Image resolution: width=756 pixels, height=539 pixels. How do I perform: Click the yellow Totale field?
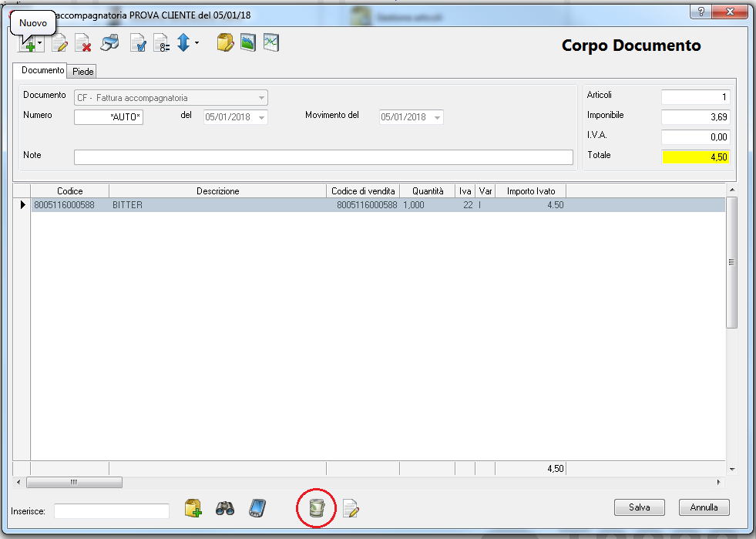[x=695, y=157]
